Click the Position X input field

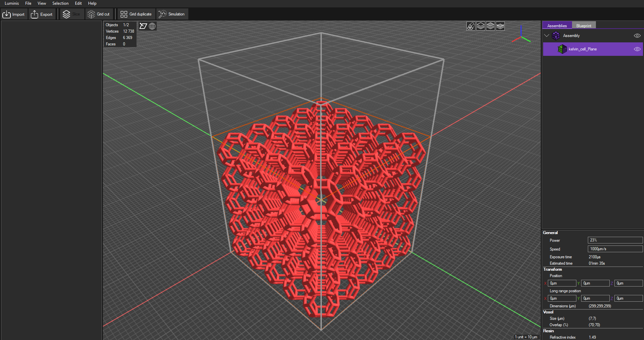(x=562, y=283)
